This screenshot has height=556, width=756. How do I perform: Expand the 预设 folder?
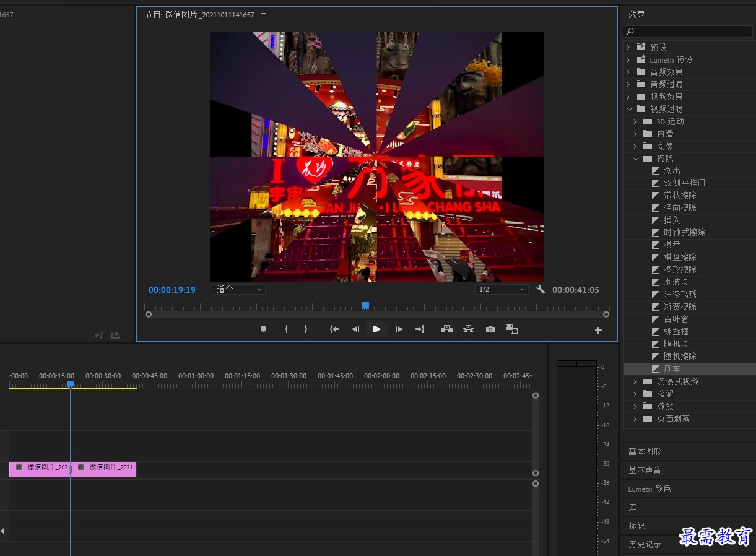point(628,47)
